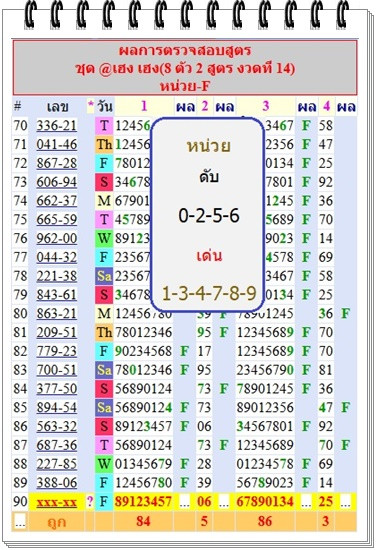
Task: Click the purple column 4 header
Action: point(326,106)
